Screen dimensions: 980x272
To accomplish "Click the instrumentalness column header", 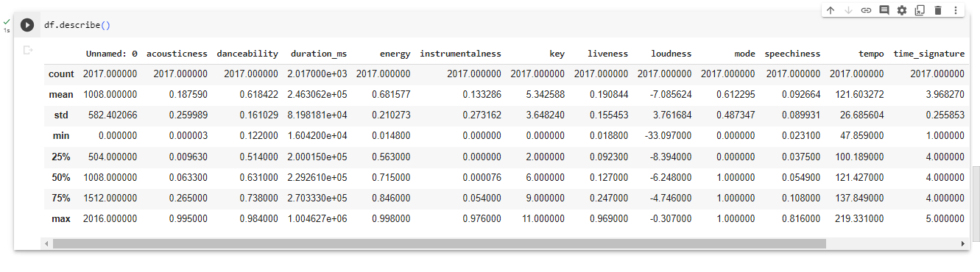I will coord(460,54).
